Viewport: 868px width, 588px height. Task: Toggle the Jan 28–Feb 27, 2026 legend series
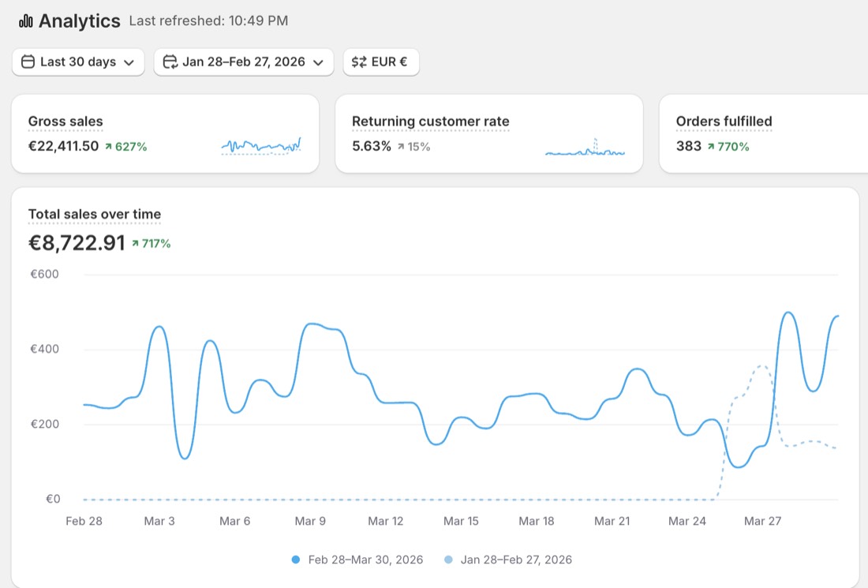pos(508,560)
